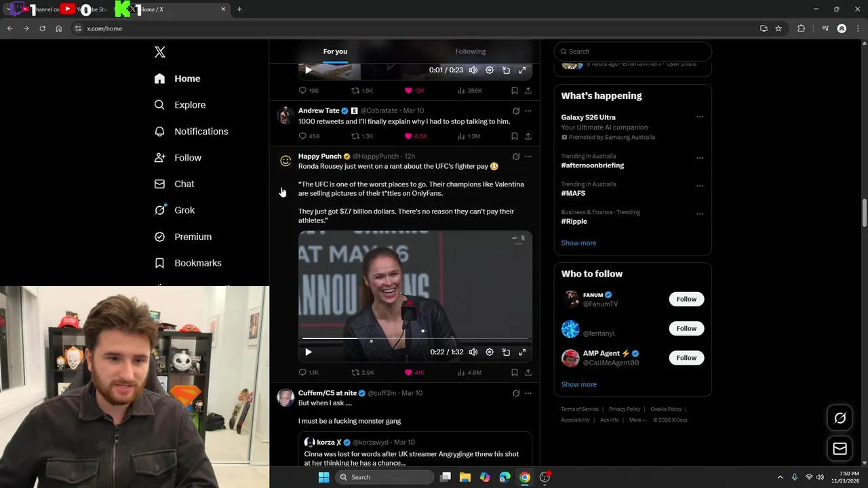Open a new Chrome tab
This screenshot has height=488, width=868.
239,9
